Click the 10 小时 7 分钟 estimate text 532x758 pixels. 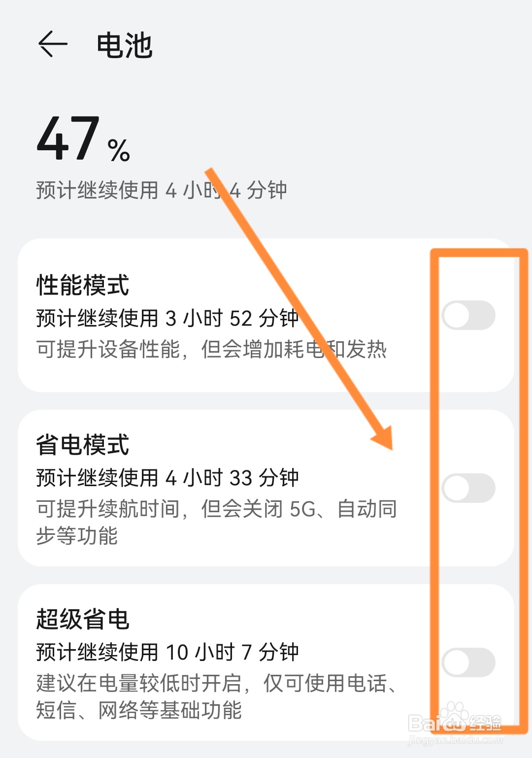167,652
